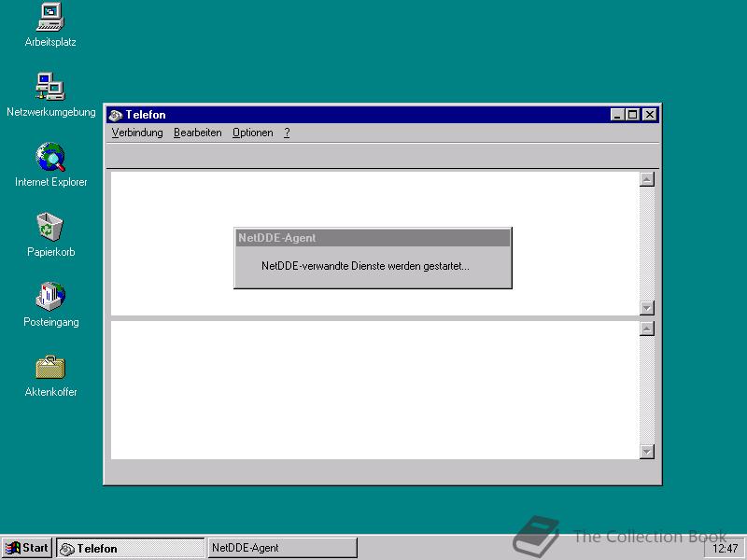The height and width of the screenshot is (560, 747).
Task: Click the NetDDE-Agent dialog title bar
Action: [x=373, y=238]
